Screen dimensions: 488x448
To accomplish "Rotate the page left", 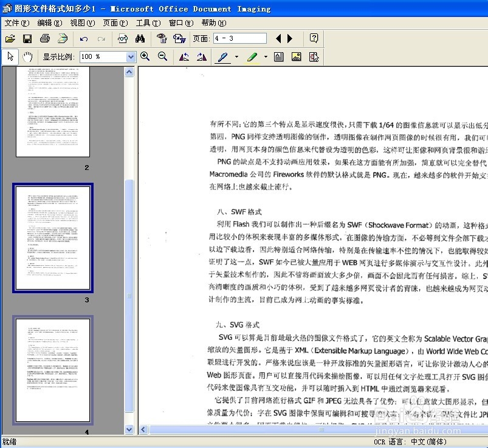I will pyautogui.click(x=184, y=56).
